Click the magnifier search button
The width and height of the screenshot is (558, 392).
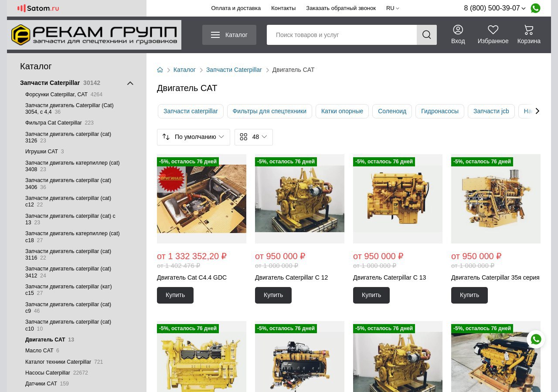pyautogui.click(x=427, y=35)
